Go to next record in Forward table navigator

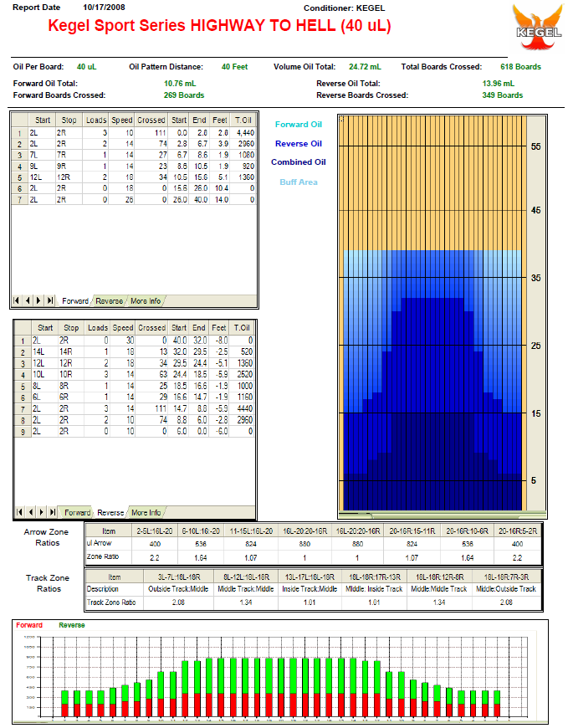pos(38,300)
